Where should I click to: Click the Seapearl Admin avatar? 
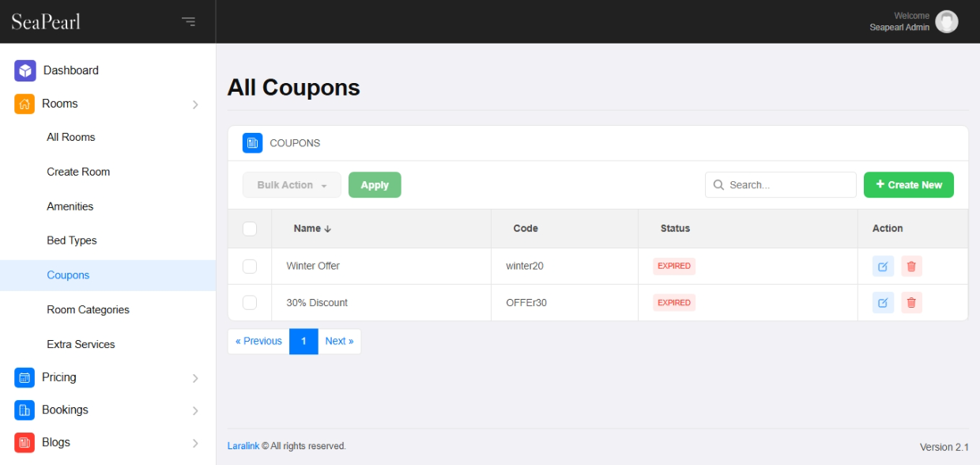click(946, 21)
